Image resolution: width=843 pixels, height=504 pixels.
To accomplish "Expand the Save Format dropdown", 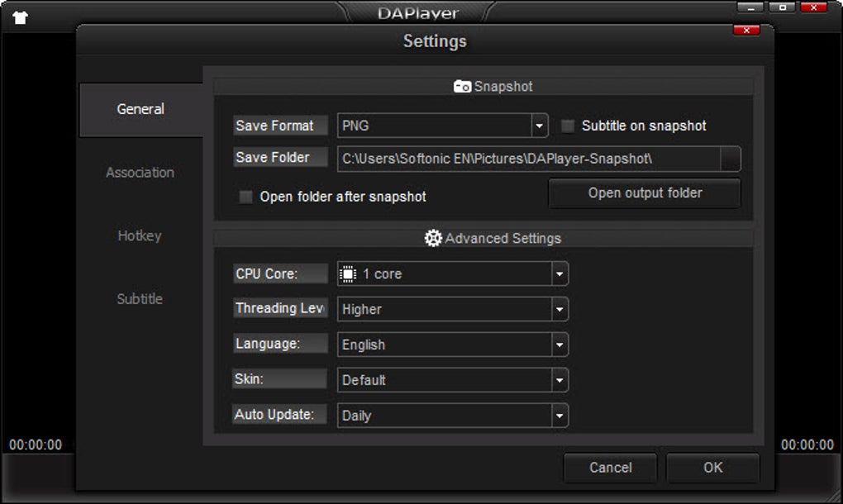I will point(539,126).
